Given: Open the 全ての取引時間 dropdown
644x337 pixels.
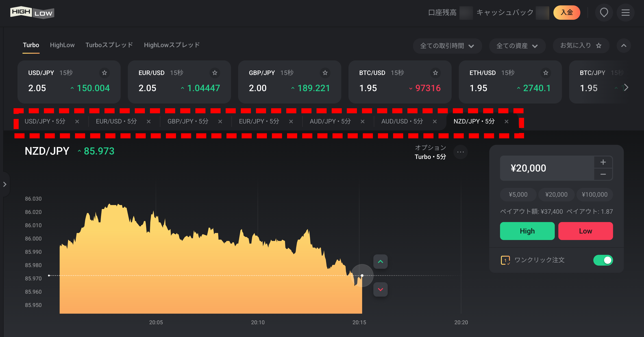Looking at the screenshot, I should click(447, 46).
